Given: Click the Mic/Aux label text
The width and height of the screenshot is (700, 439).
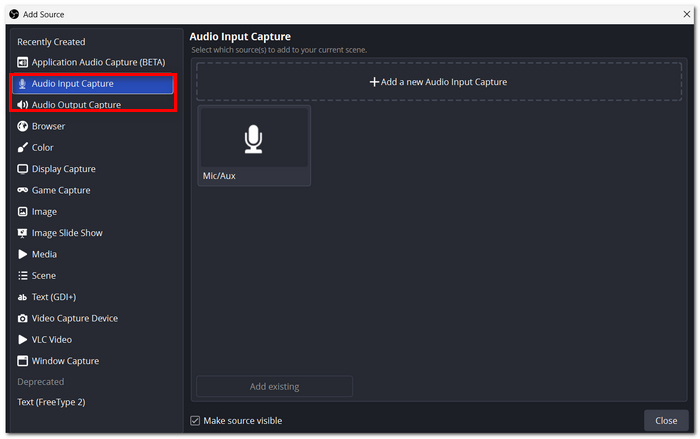Looking at the screenshot, I should pos(219,176).
